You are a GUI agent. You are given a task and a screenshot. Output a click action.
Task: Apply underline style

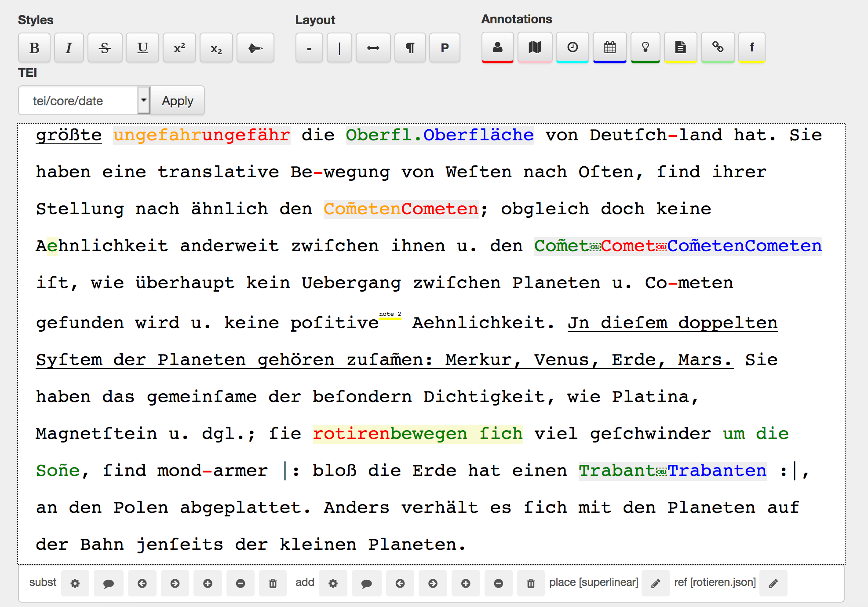click(x=142, y=48)
